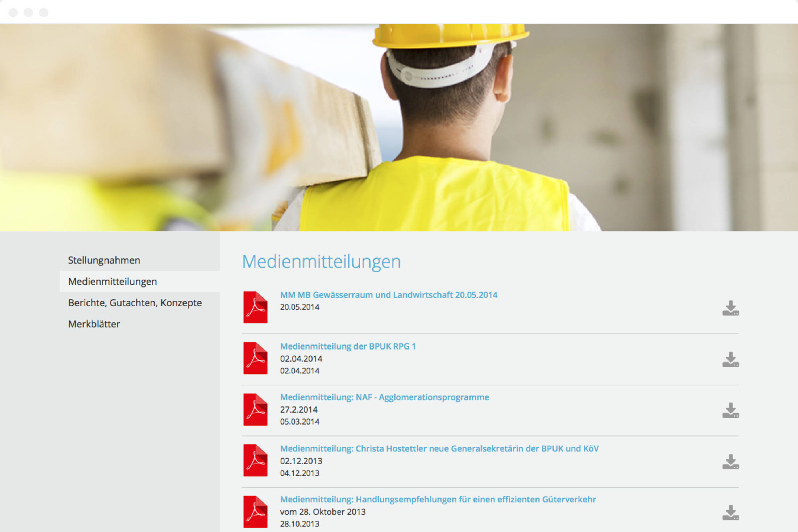
Task: Download the NAF Agglomerationsprogramme document
Action: point(730,410)
